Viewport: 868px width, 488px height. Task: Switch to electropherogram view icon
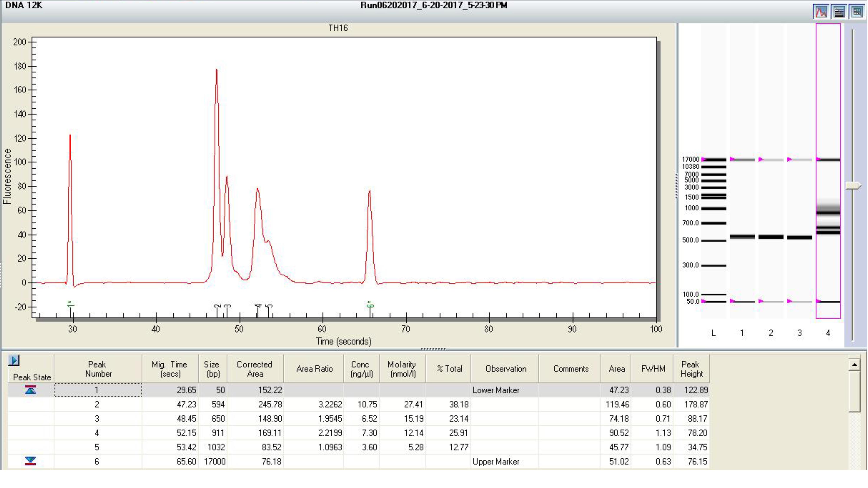tap(821, 12)
